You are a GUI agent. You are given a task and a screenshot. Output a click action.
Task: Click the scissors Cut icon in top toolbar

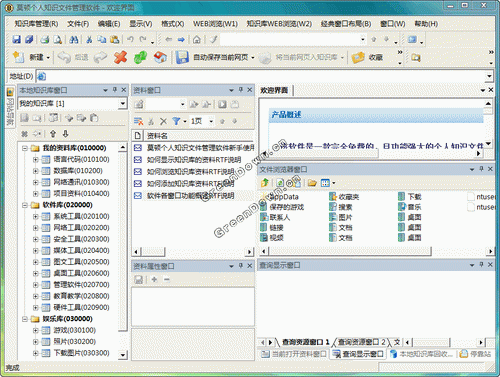click(x=89, y=40)
